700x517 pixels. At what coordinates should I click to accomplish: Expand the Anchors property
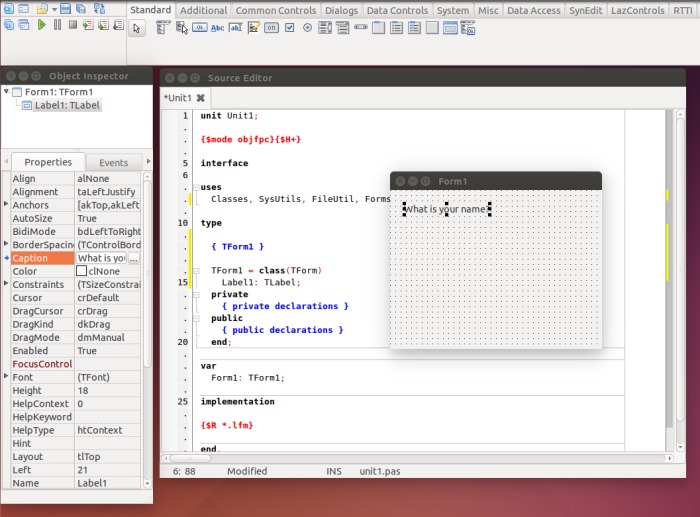pyautogui.click(x=6, y=205)
